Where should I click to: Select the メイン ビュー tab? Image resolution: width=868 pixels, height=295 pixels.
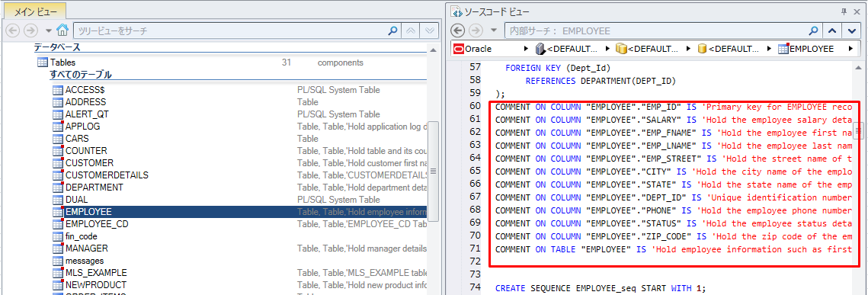click(35, 11)
